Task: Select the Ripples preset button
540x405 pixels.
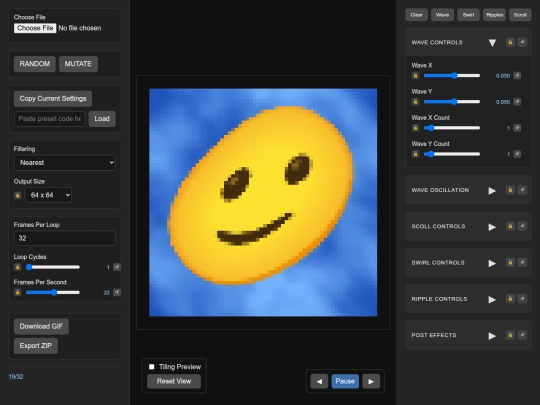Action: pyautogui.click(x=495, y=15)
